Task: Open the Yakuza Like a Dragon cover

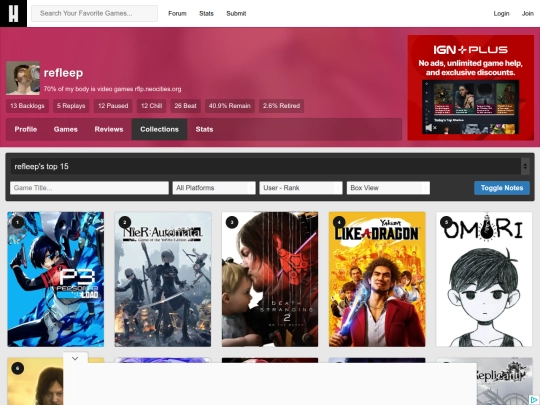Action: pyautogui.click(x=377, y=279)
